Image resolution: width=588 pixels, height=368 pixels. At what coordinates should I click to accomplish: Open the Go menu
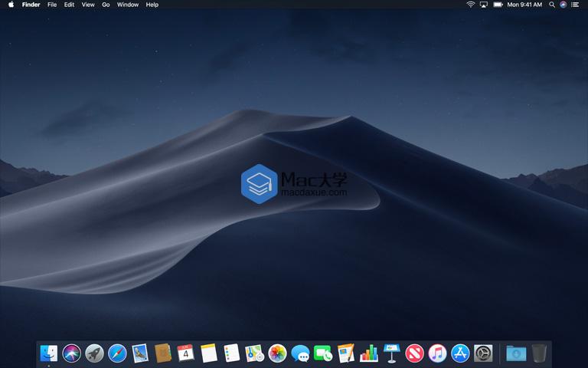pyautogui.click(x=106, y=5)
